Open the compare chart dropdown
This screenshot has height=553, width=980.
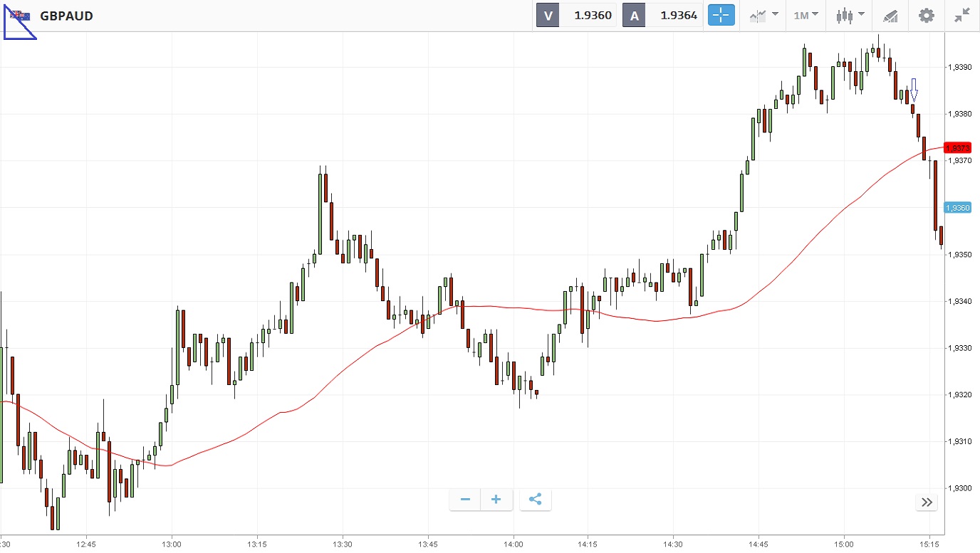click(x=763, y=15)
